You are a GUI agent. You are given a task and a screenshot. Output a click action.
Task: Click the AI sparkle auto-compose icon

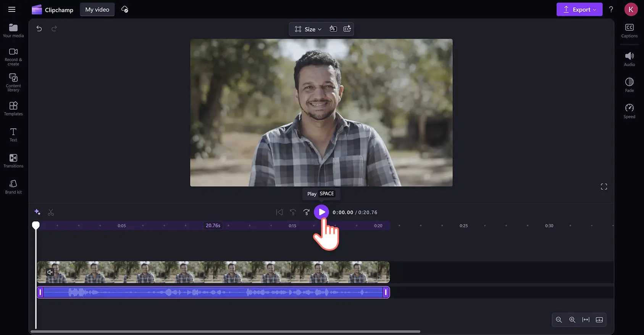[x=37, y=212]
